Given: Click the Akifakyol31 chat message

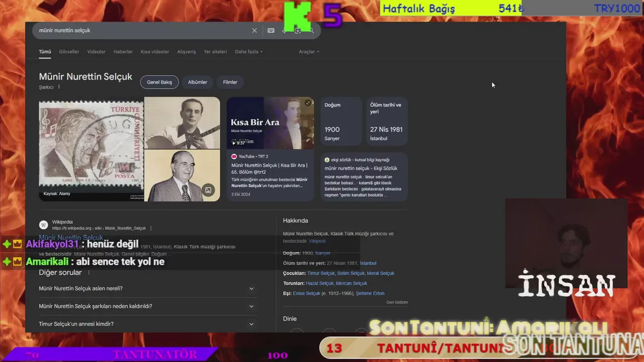Looking at the screenshot, I should pyautogui.click(x=82, y=244).
